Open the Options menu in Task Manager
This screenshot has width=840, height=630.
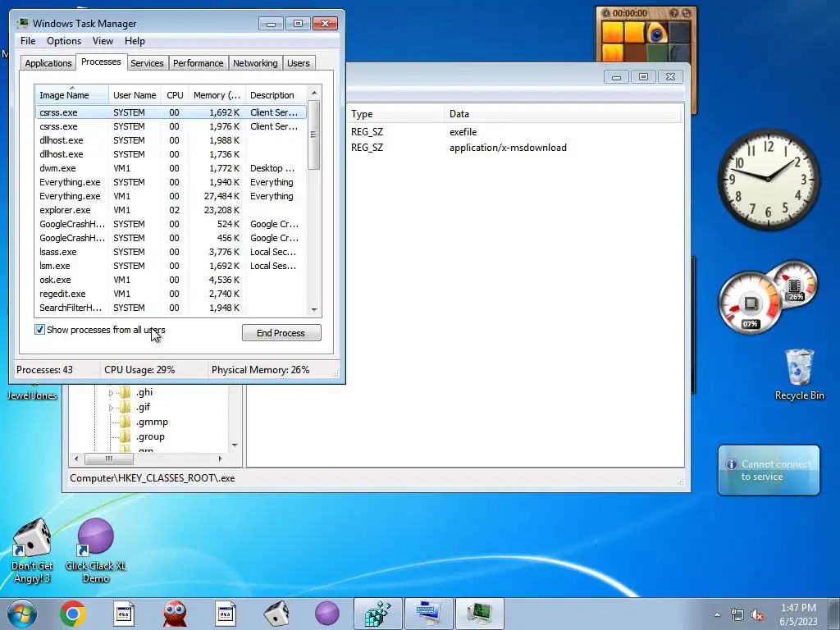click(64, 41)
